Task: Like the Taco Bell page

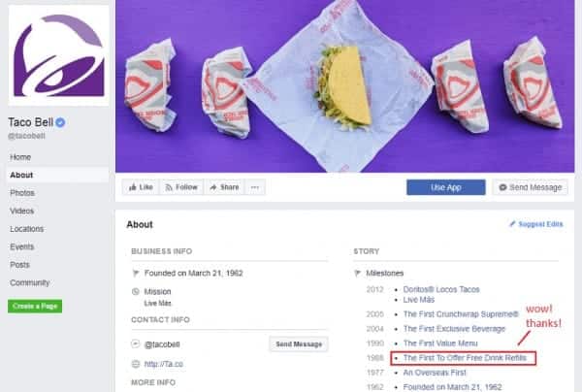Action: click(x=141, y=187)
